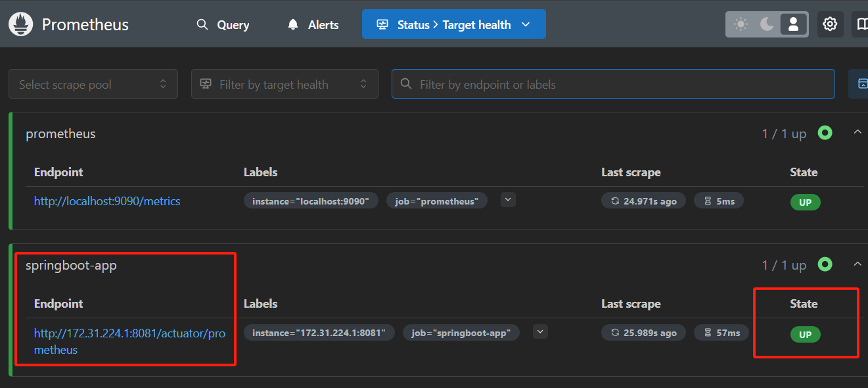Switch to light theme sun icon
This screenshot has height=388, width=868.
741,24
